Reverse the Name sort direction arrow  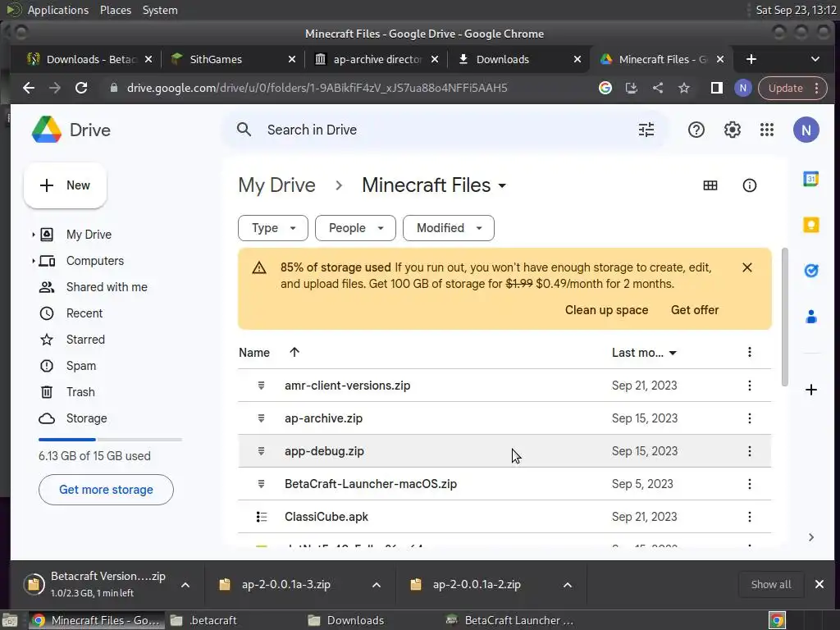[x=294, y=353]
